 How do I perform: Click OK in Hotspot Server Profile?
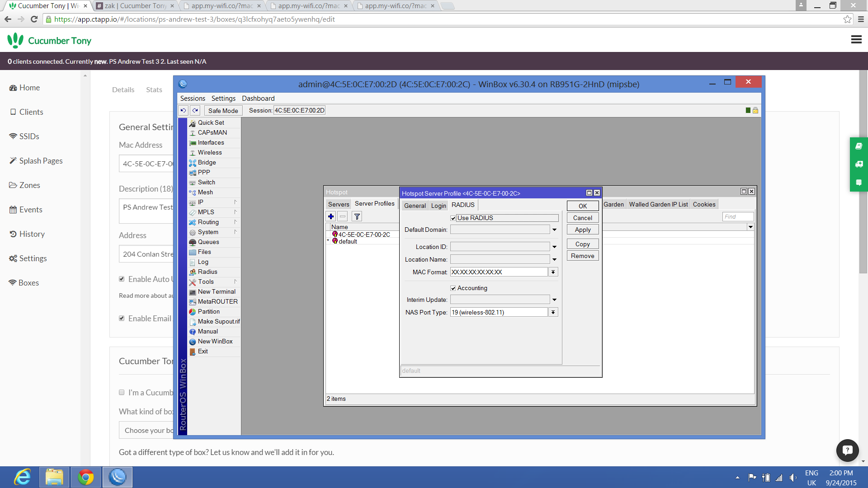[583, 206]
